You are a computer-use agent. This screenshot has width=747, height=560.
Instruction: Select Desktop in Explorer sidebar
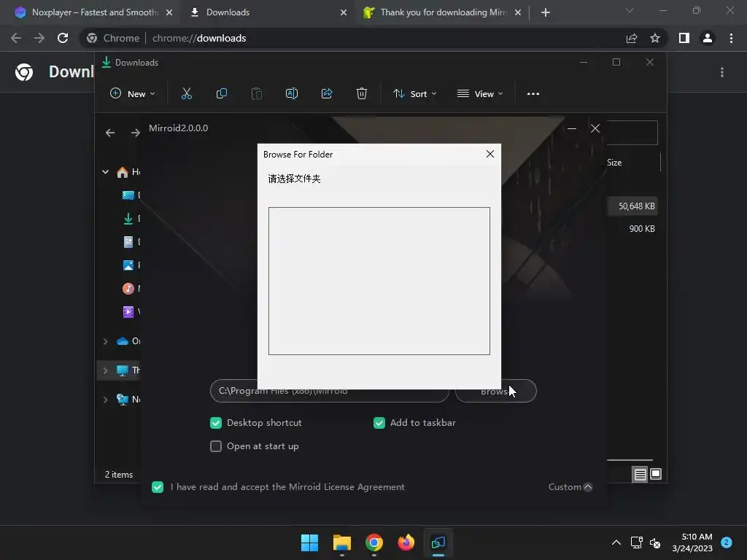click(x=128, y=195)
